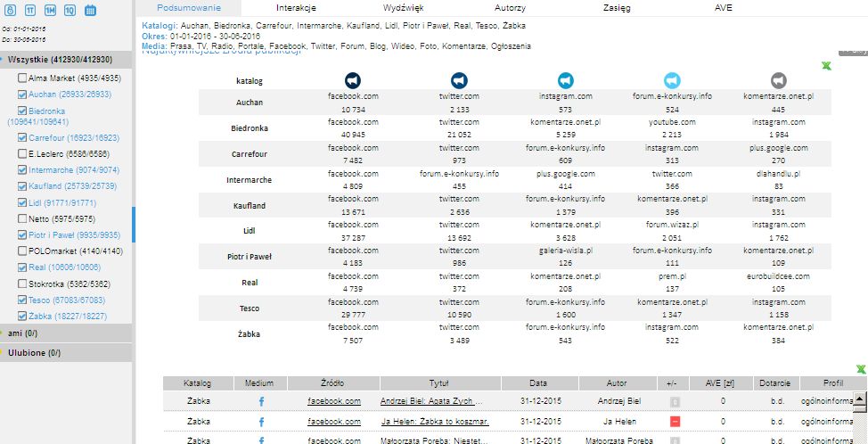Uncheck the Biedronka checkbox
This screenshot has width=868, height=444.
click(x=22, y=110)
